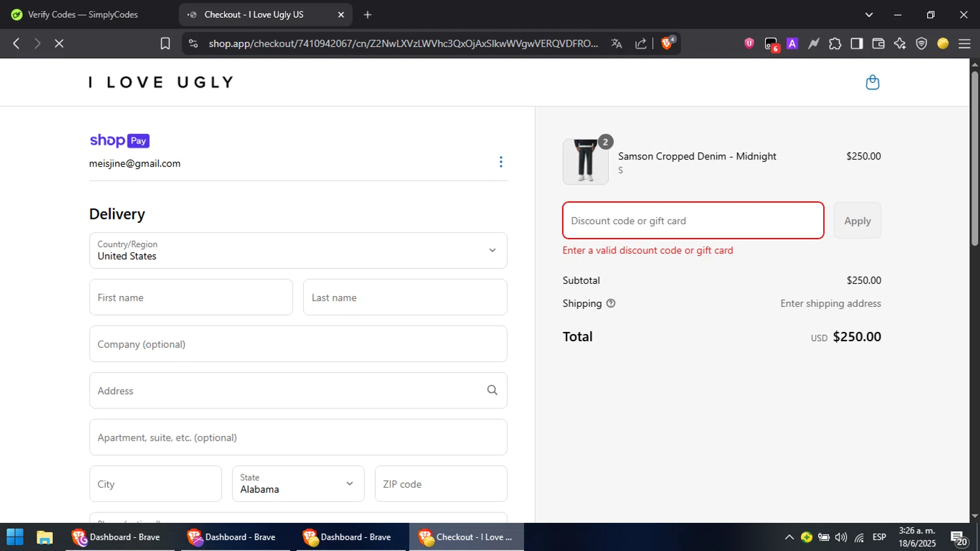The image size is (980, 551).
Task: Click the Enter shipping address text
Action: [830, 303]
